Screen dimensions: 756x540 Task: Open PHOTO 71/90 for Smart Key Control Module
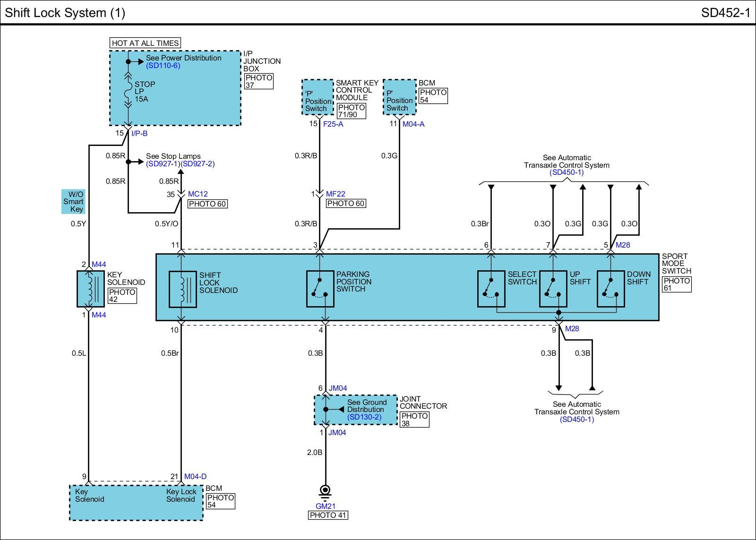tap(351, 111)
